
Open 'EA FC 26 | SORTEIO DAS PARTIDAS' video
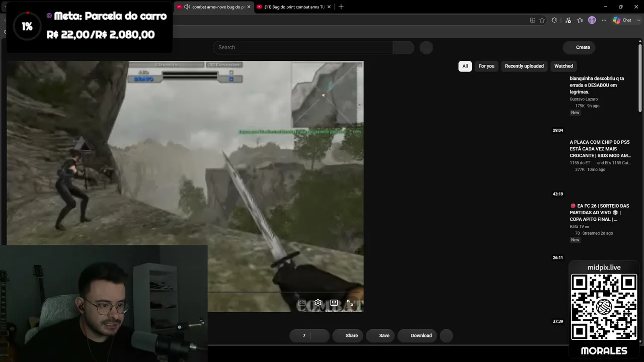[x=599, y=213]
